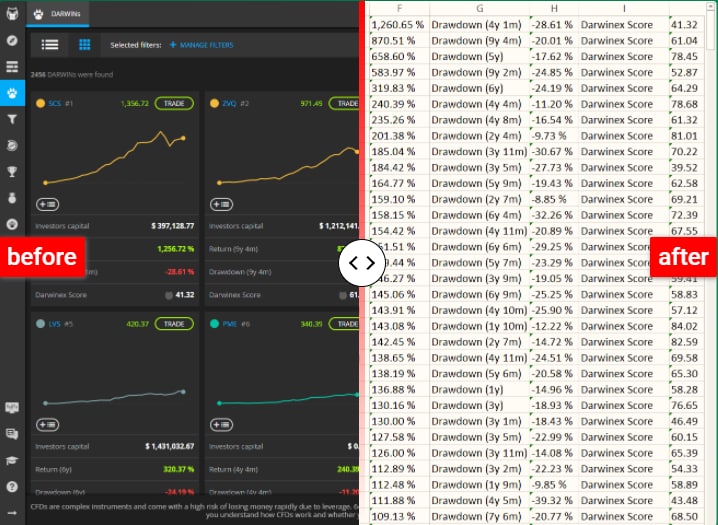Click the planet globe icon in sidebar
Image resolution: width=718 pixels, height=525 pixels.
pyautogui.click(x=12, y=146)
